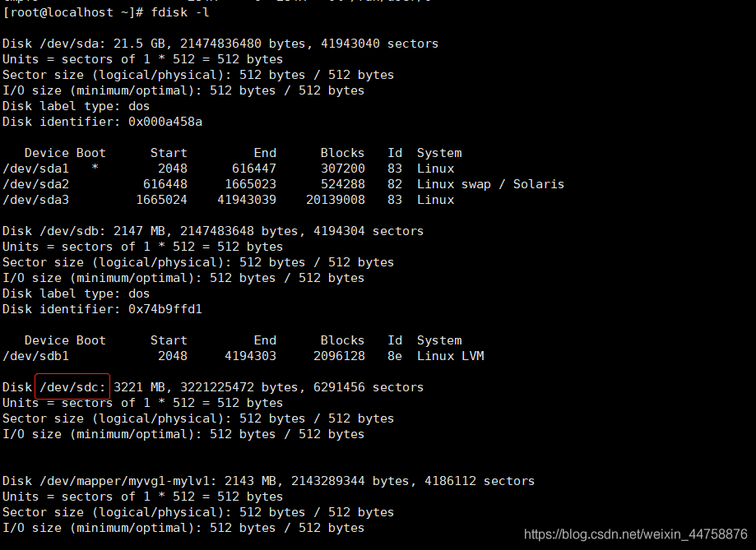Screen dimensions: 756x550
Task: Click the Linux swap / Solaris system text
Action: pos(490,184)
